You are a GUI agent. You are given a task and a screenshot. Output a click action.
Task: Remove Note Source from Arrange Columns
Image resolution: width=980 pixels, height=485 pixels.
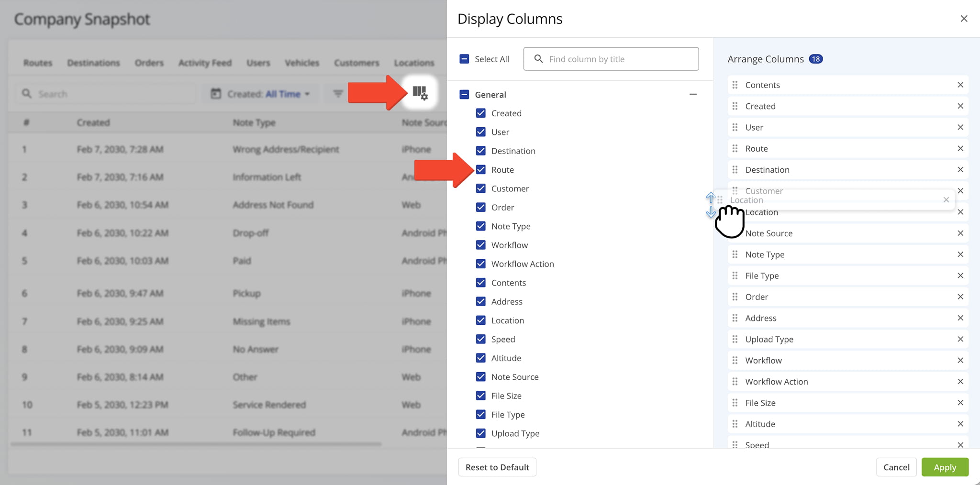point(960,233)
